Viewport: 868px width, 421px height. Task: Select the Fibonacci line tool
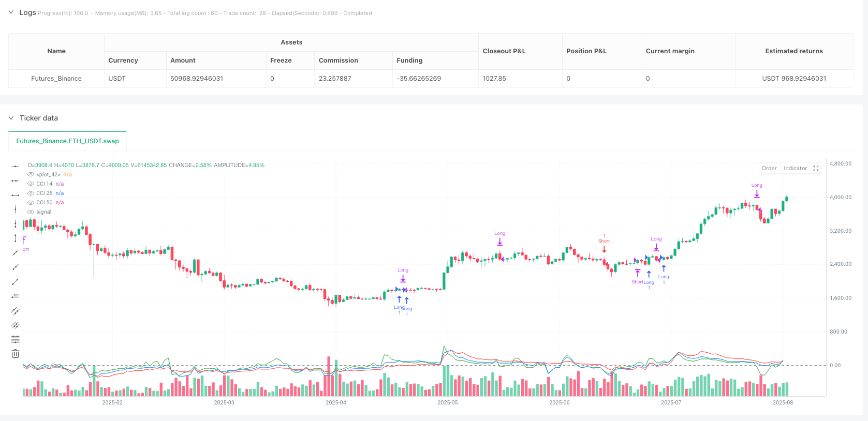pos(16,339)
